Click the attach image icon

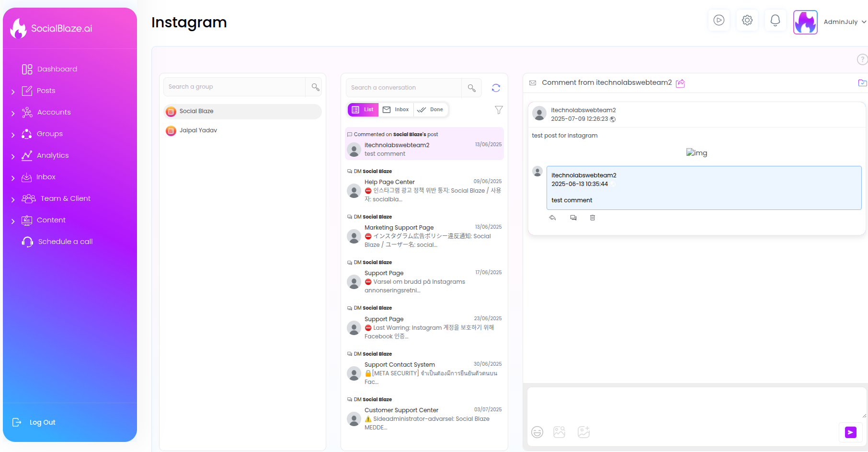(560, 432)
